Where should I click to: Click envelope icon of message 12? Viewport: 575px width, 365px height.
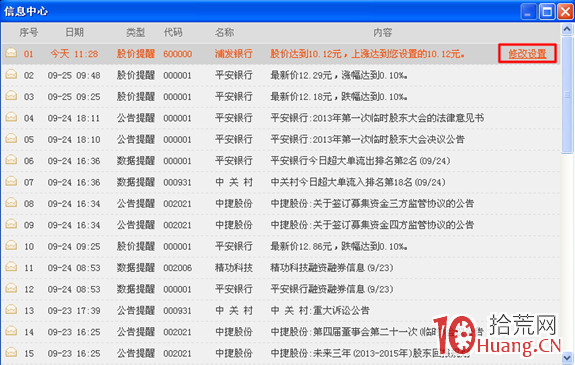click(x=11, y=288)
